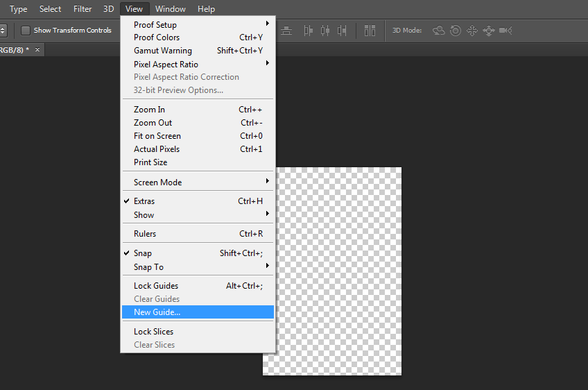Screen dimensions: 588x390
Task: Click the stepper arrows left of Show Transform Controls
Action: tap(3, 31)
